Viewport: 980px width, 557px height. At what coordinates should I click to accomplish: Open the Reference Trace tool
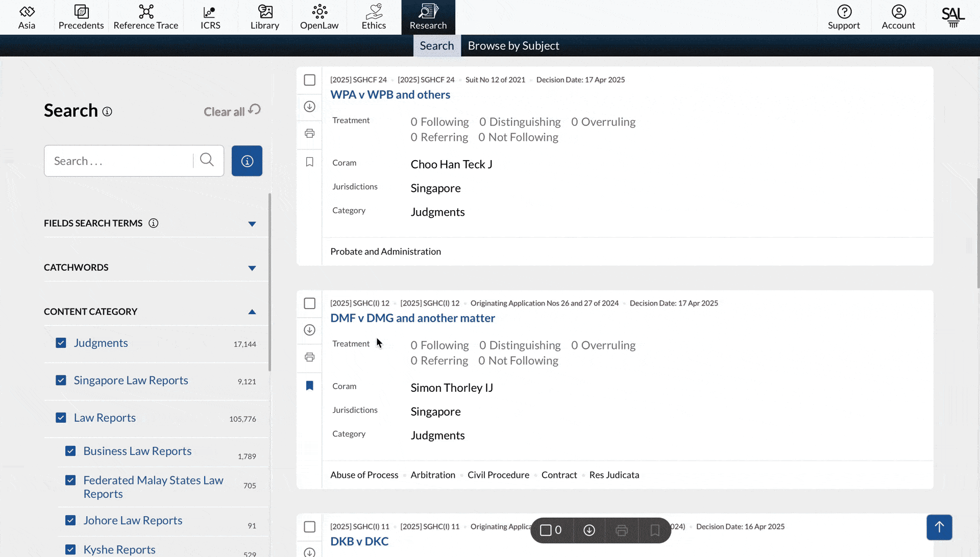(145, 17)
